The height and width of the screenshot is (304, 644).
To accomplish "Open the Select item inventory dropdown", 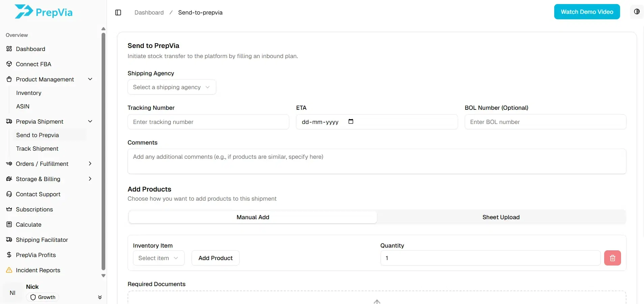I will tap(159, 258).
